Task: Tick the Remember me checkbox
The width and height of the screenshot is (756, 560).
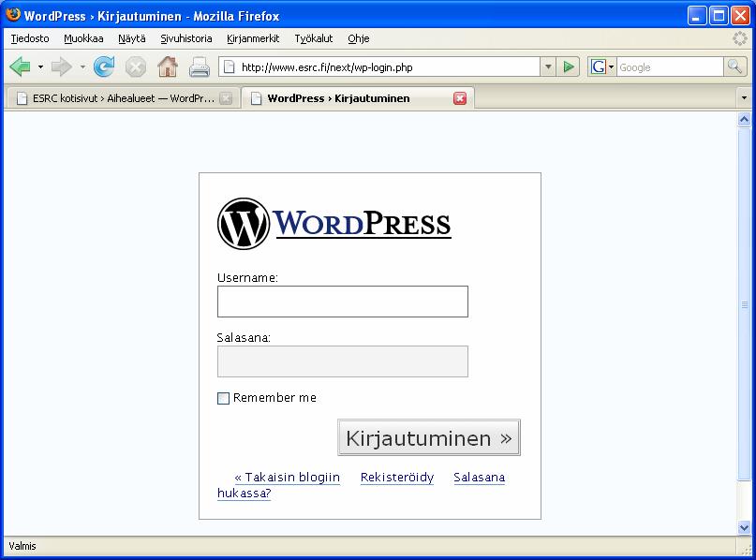Action: tap(223, 398)
